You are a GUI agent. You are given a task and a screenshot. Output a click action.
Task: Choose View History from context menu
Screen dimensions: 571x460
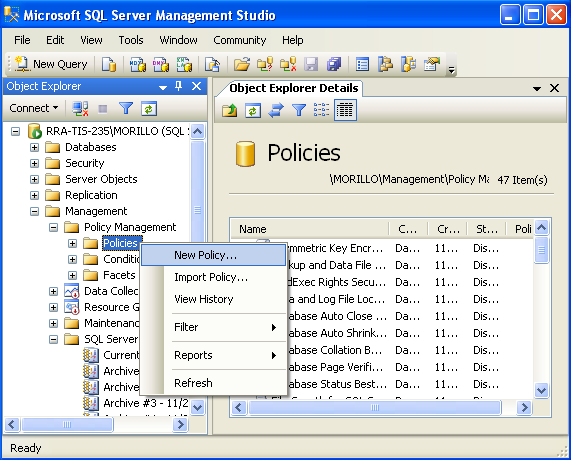point(213,299)
